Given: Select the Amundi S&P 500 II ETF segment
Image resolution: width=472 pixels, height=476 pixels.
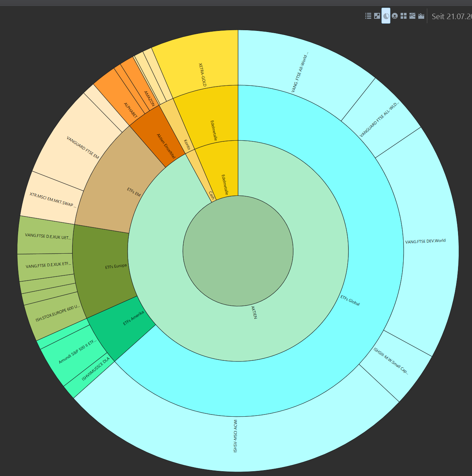Looking at the screenshot, I should coord(74,353).
